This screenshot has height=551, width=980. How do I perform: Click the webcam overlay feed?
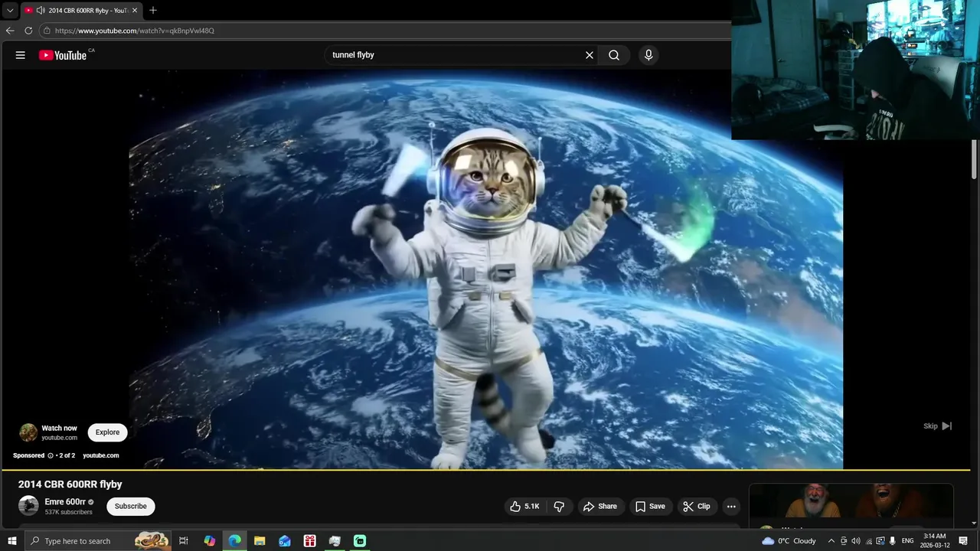855,70
